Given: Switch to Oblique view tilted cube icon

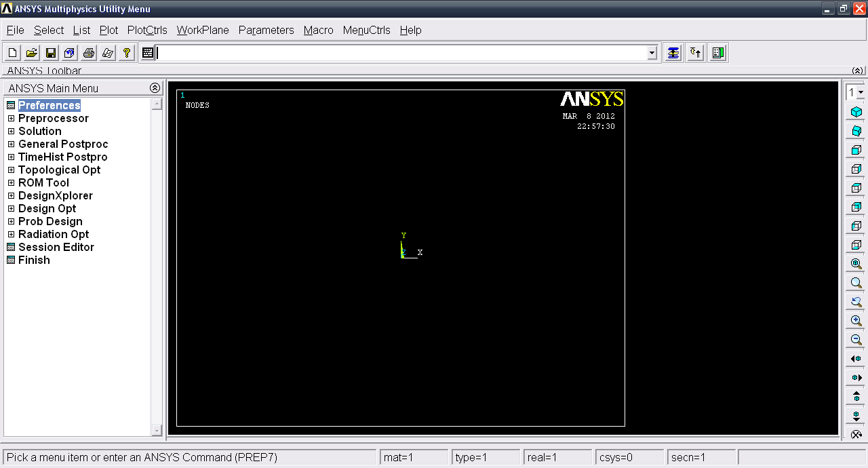Looking at the screenshot, I should tap(856, 131).
